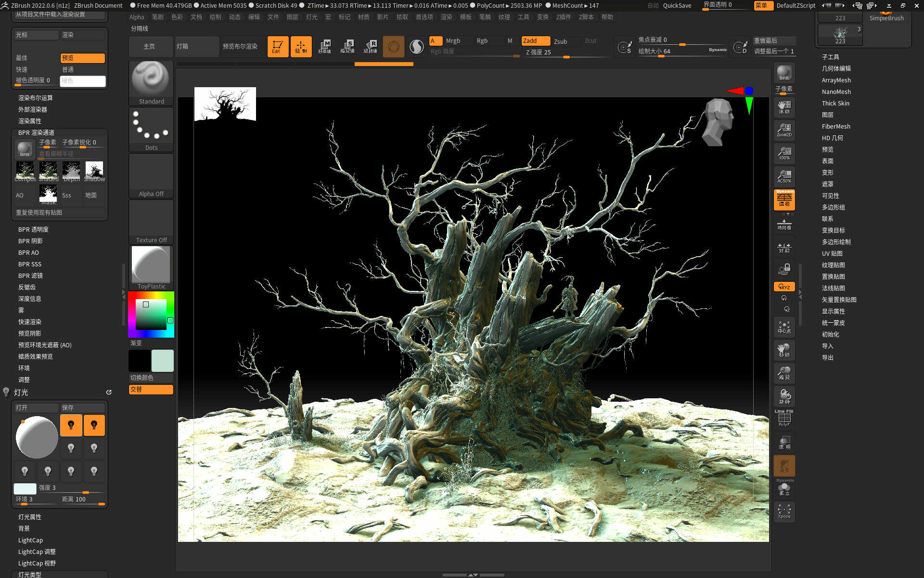924x578 pixels.
Task: Click the 灯箱 lightbox button
Action: 196,46
